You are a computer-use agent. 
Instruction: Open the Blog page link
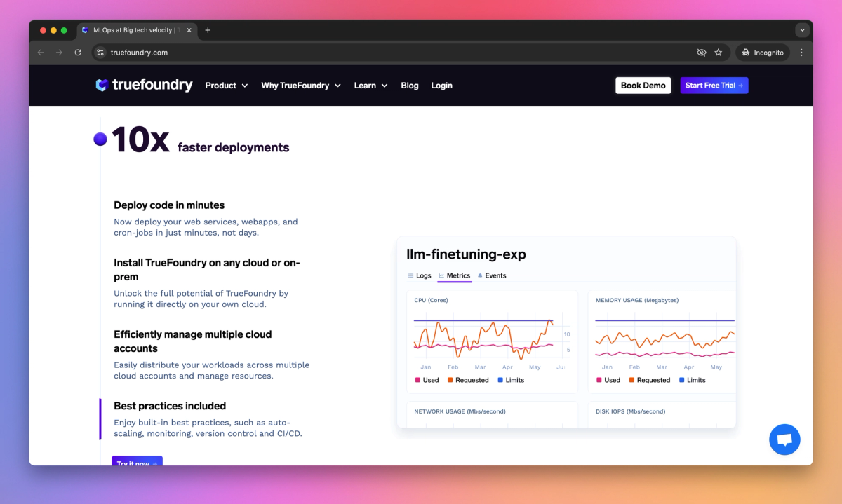coord(410,86)
